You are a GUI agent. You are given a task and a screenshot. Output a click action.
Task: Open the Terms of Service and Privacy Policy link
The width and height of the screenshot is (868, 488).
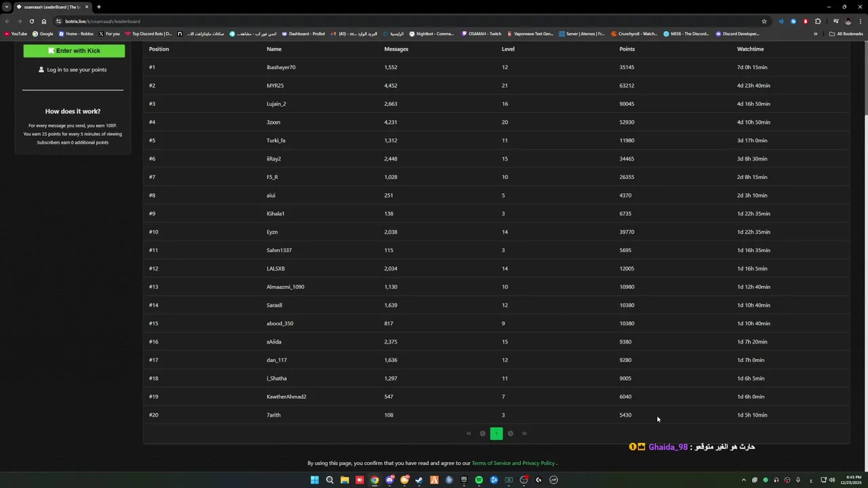coord(513,463)
